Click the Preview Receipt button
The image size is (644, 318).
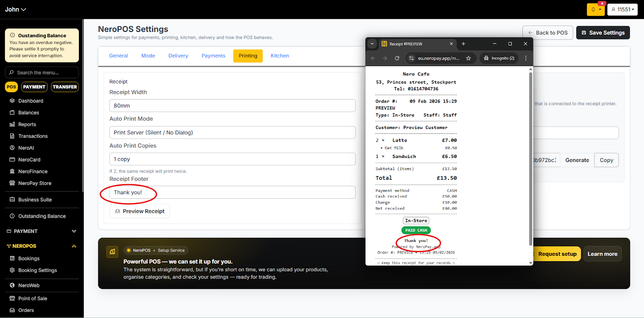coord(140,211)
